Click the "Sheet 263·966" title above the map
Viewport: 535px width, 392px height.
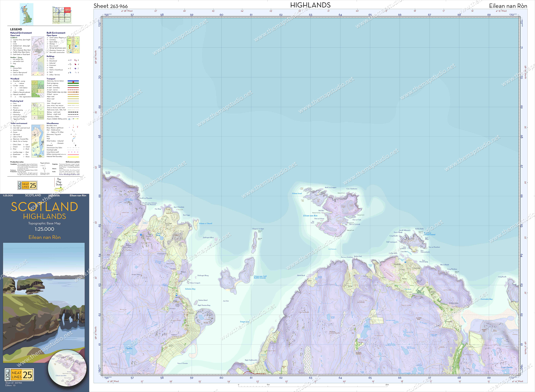pos(111,6)
